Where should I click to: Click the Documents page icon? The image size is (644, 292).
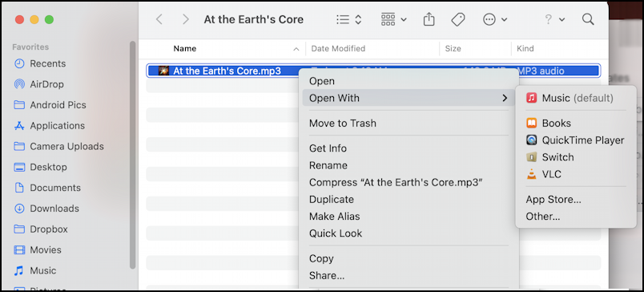coord(19,188)
